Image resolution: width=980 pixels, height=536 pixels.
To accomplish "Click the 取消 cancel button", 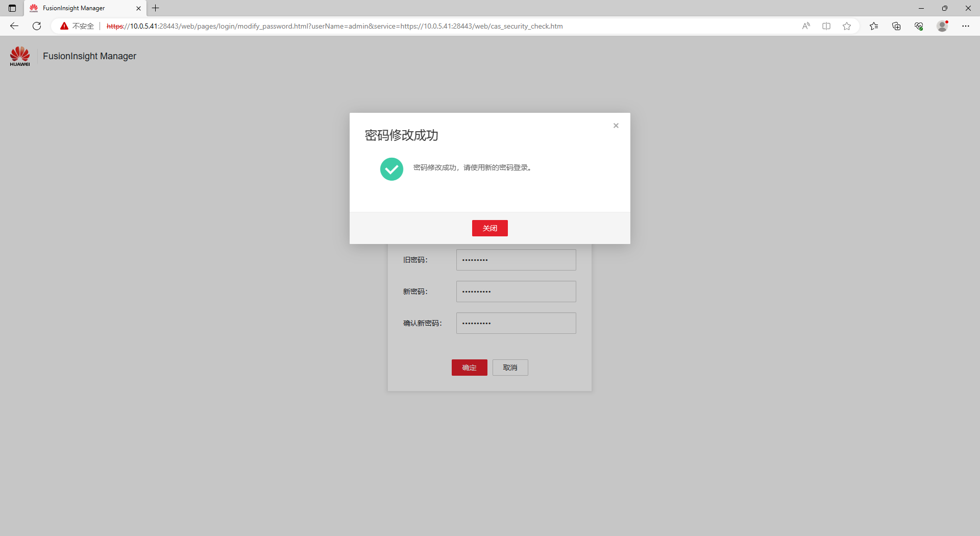I will coord(510,368).
